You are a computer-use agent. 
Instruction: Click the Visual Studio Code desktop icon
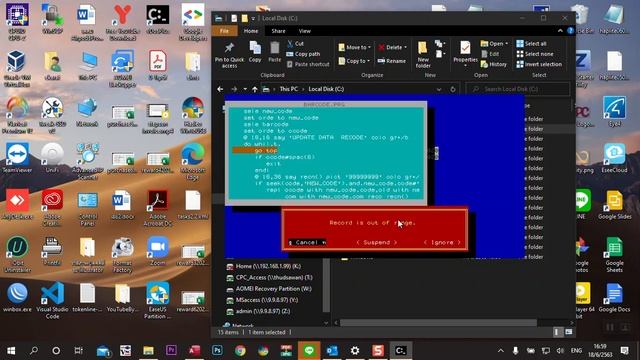[x=52, y=300]
